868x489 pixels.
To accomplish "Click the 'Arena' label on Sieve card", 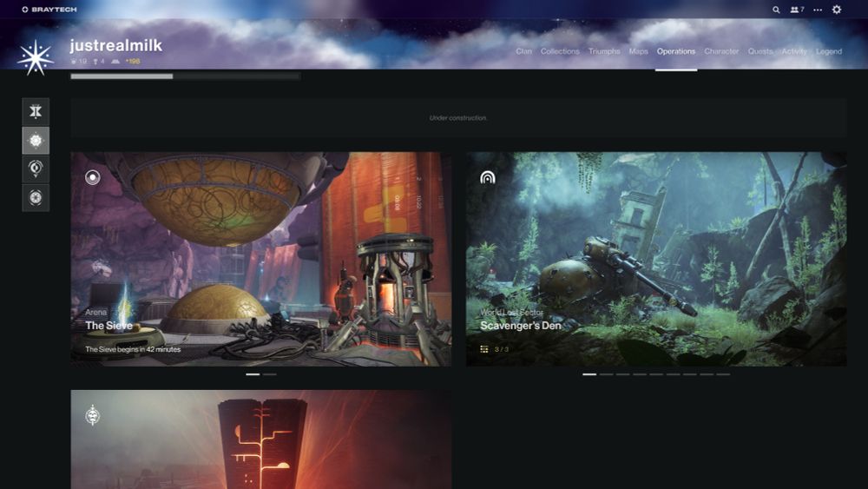I will click(95, 313).
